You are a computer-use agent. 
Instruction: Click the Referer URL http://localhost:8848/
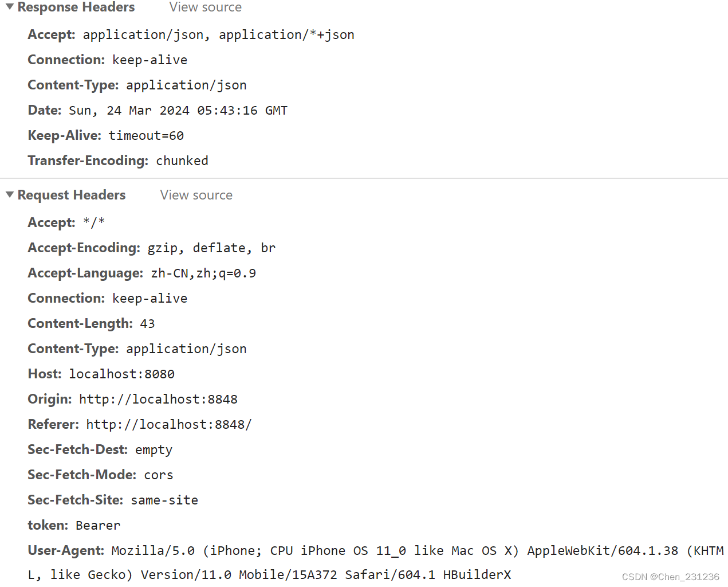[170, 424]
